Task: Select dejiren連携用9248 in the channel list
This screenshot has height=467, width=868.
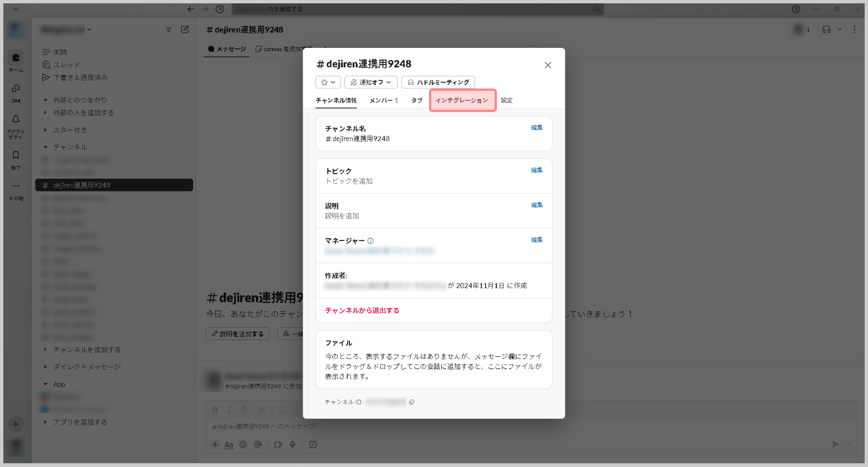Action: [114, 185]
